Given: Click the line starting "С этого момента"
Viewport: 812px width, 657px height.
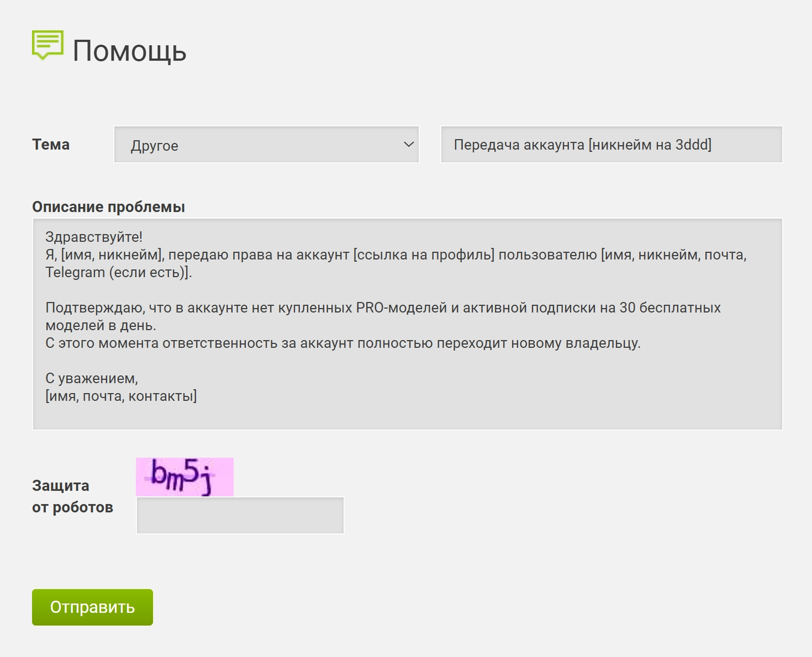Looking at the screenshot, I should point(342,343).
